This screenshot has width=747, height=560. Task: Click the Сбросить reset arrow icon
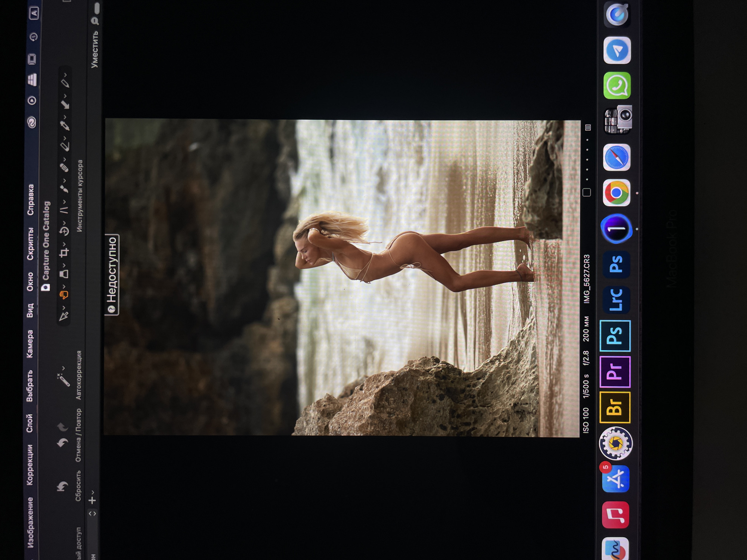click(x=62, y=487)
